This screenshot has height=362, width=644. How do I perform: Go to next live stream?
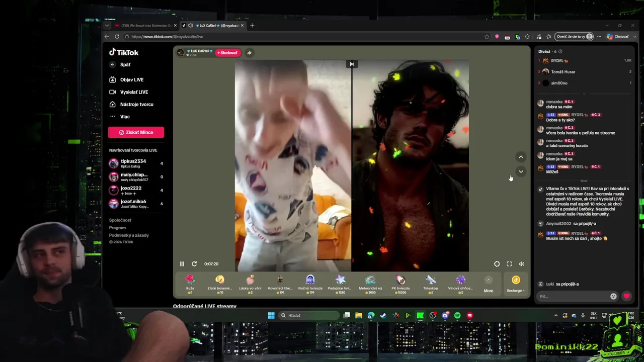tap(521, 171)
